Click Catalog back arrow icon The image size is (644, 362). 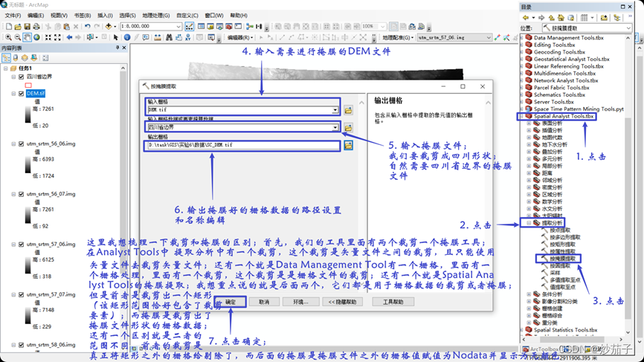tap(525, 18)
